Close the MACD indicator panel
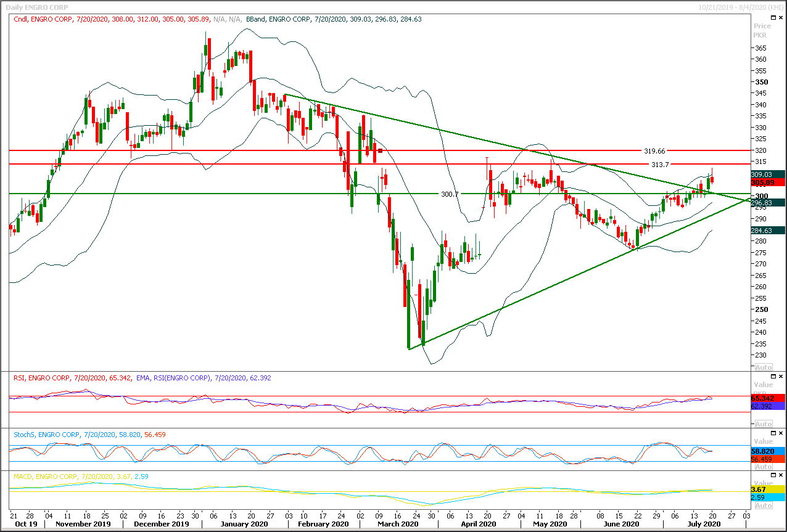 tap(781, 476)
